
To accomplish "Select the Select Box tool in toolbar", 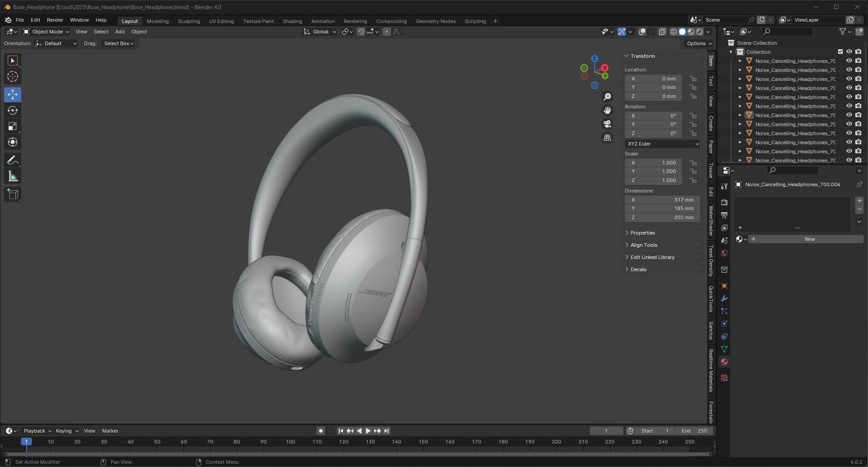I will (x=13, y=61).
